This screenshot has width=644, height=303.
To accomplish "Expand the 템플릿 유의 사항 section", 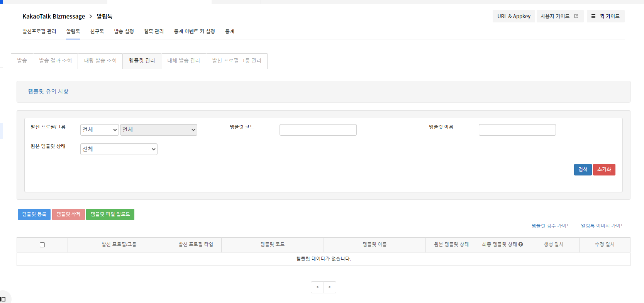I will click(48, 92).
